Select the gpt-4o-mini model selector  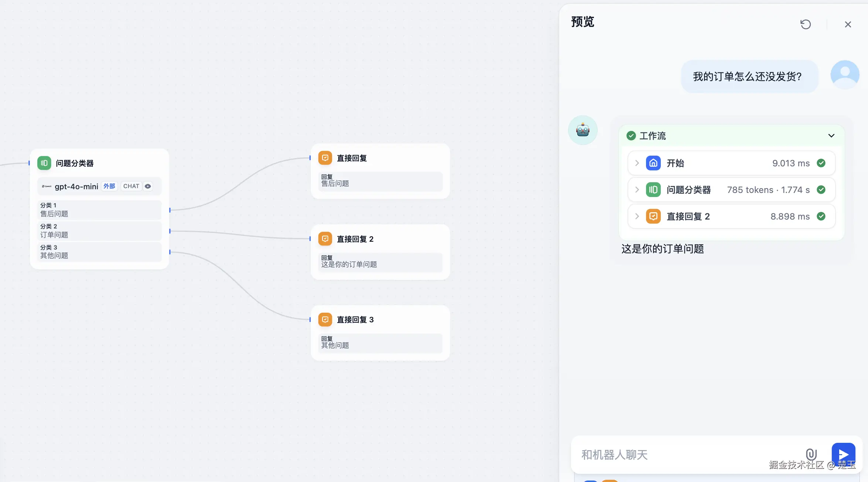76,186
